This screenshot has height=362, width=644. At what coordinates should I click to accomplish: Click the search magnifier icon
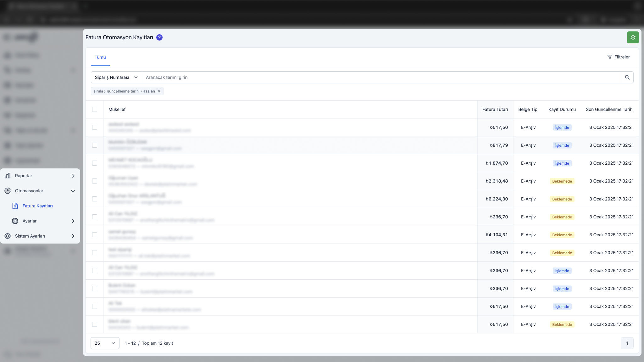627,77
